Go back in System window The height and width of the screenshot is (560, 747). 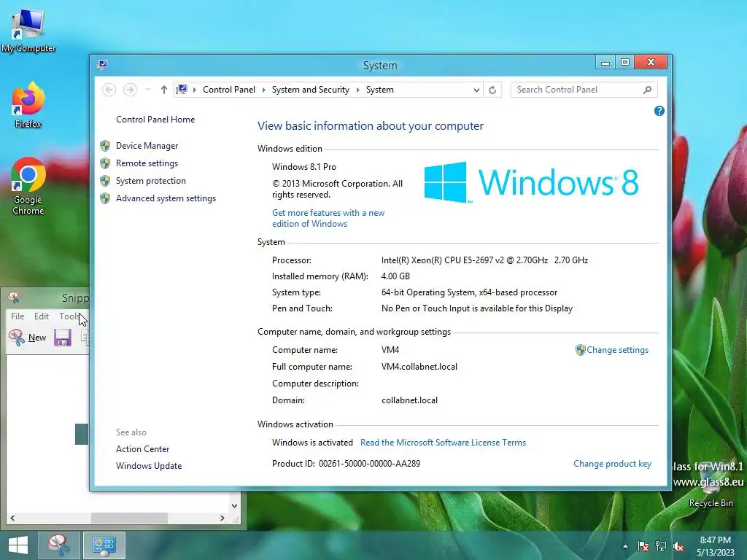(109, 90)
